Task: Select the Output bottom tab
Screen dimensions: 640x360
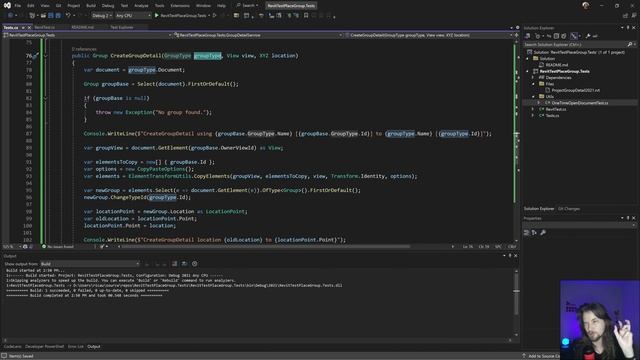Action: (93, 347)
